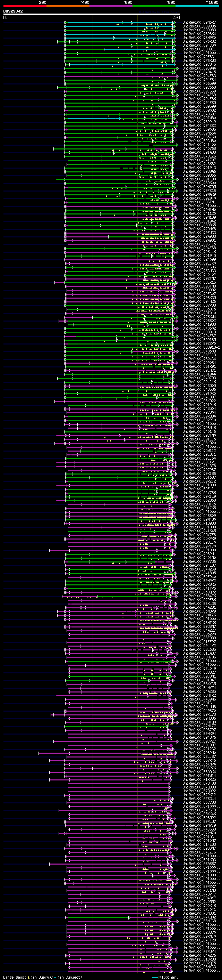The image size is (222, 980).
Task: Select the UniRef100_Q9LJ64 label
Action: pos(199,459)
